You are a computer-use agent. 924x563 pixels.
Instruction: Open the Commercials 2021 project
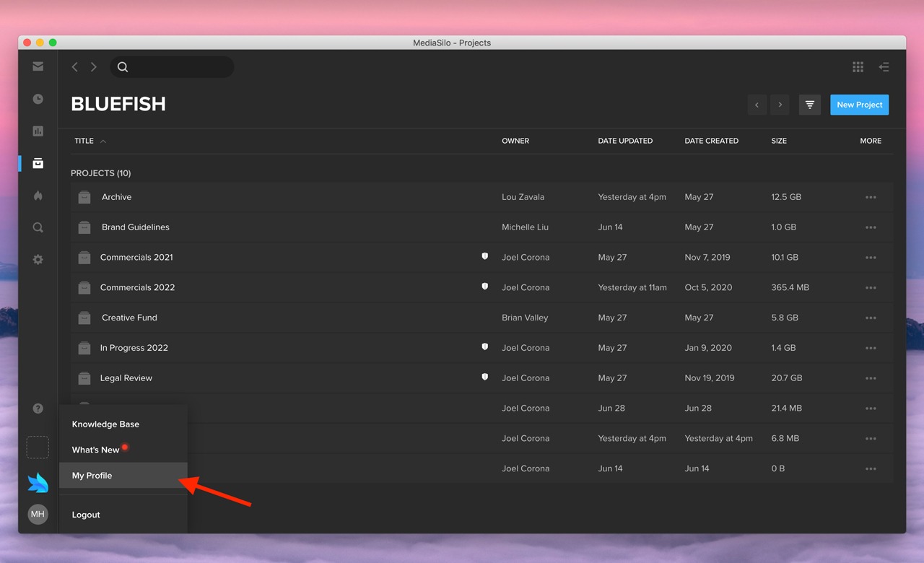pyautogui.click(x=136, y=258)
